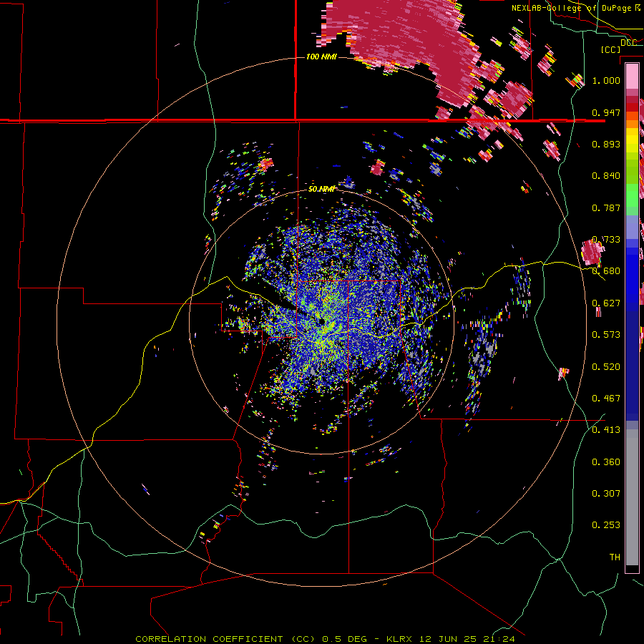Select the 0.787 scale value
The height and width of the screenshot is (644, 644).
[606, 208]
